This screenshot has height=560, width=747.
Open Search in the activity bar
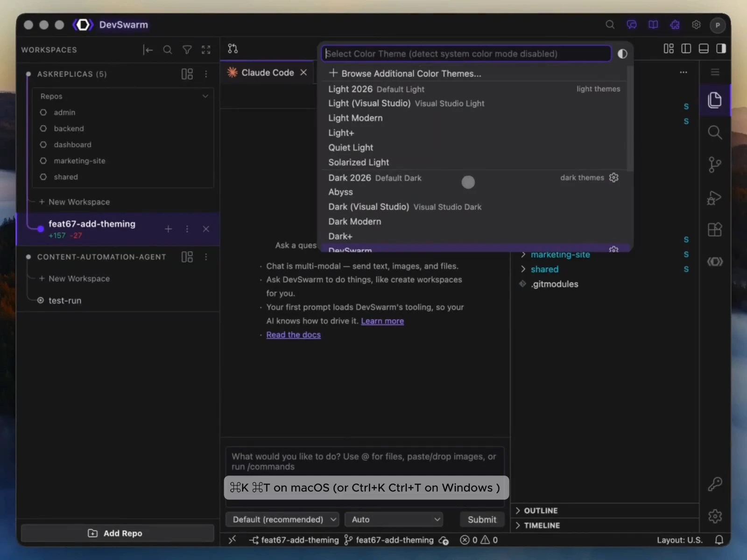point(715,133)
